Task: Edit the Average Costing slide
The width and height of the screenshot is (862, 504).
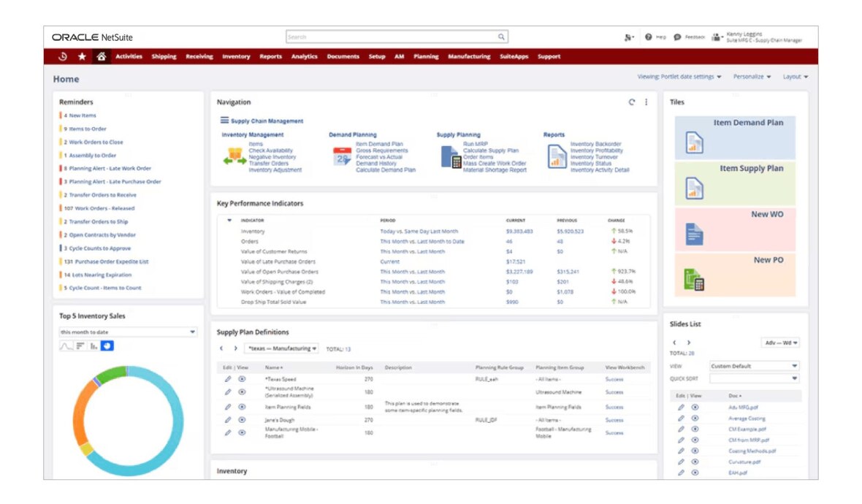Action: coord(681,419)
